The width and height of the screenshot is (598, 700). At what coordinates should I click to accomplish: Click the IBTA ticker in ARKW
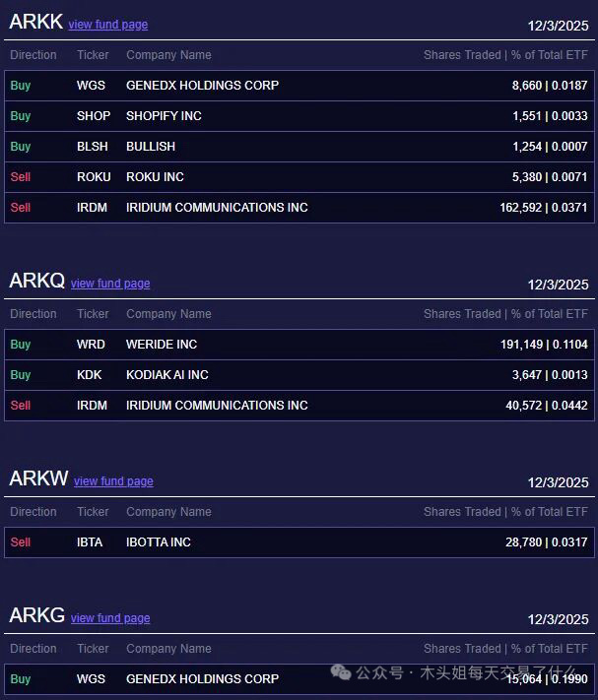tap(90, 542)
